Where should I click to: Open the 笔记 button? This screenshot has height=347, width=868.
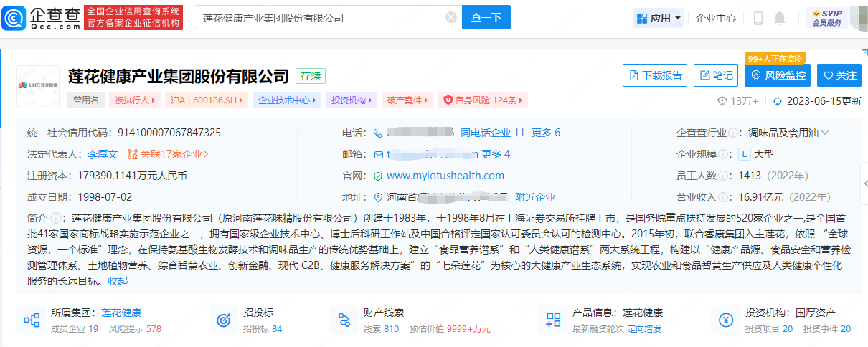pyautogui.click(x=716, y=75)
